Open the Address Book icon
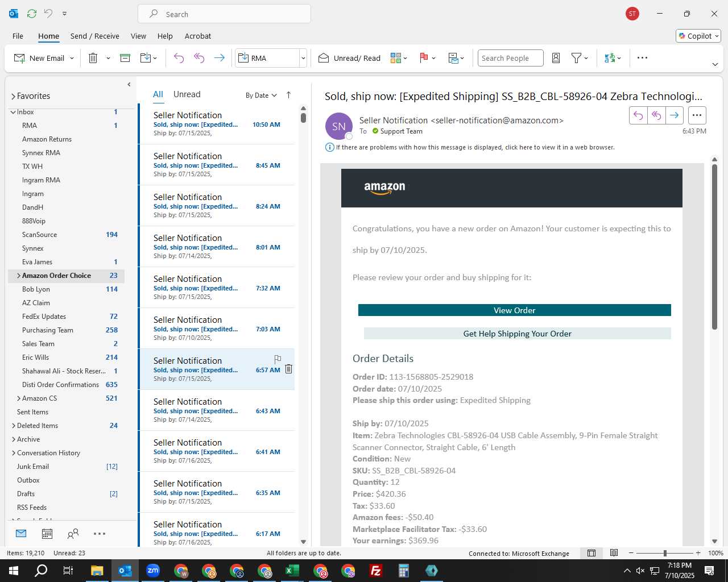 pyautogui.click(x=556, y=58)
